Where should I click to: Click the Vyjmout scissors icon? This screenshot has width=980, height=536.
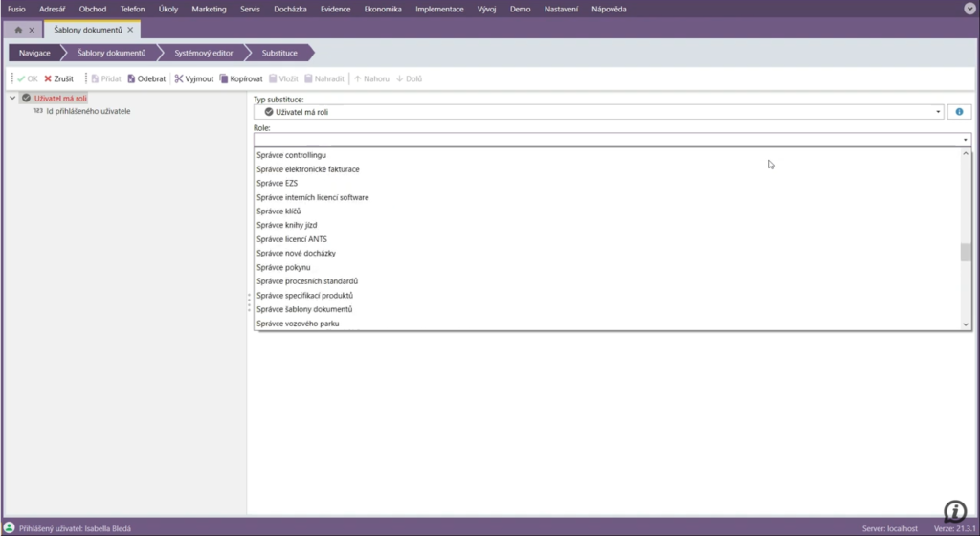click(x=179, y=78)
